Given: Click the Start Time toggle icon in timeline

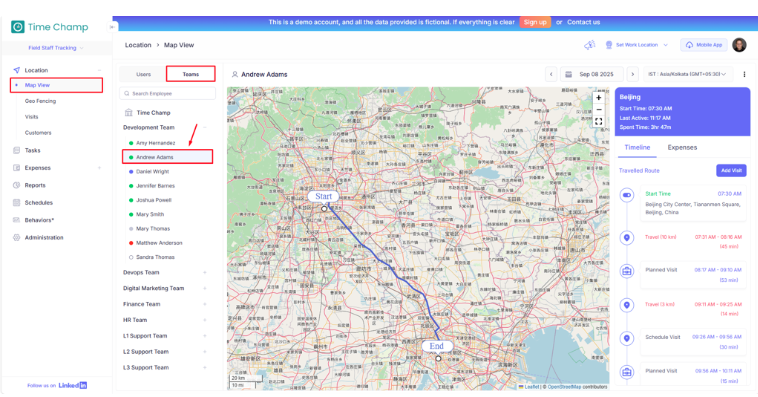Looking at the screenshot, I should [627, 195].
